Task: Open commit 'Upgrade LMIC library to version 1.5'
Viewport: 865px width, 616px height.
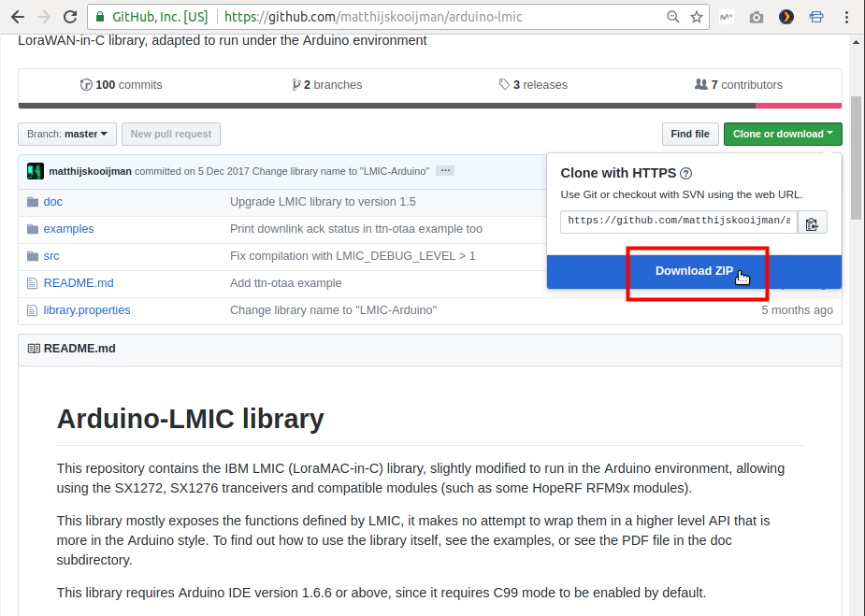Action: 323,202
